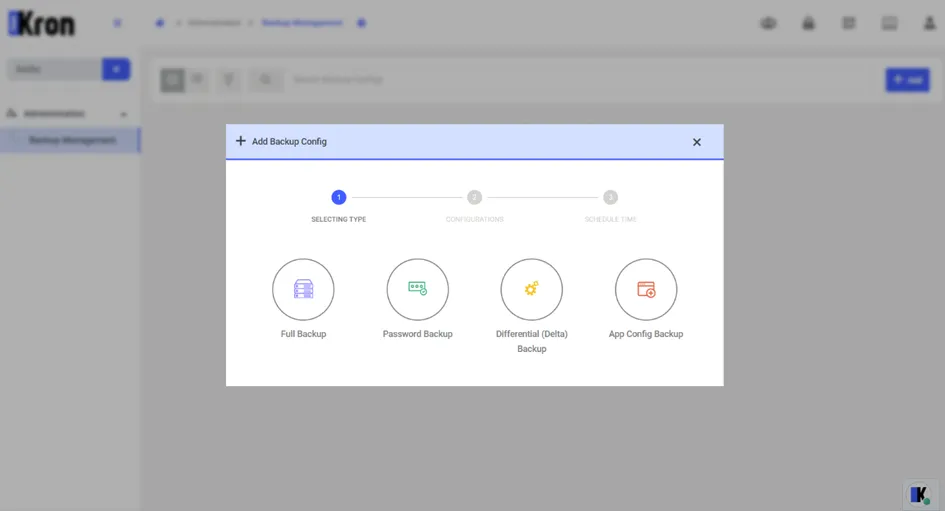Select the App Config Backup icon
945x511 pixels.
(646, 289)
